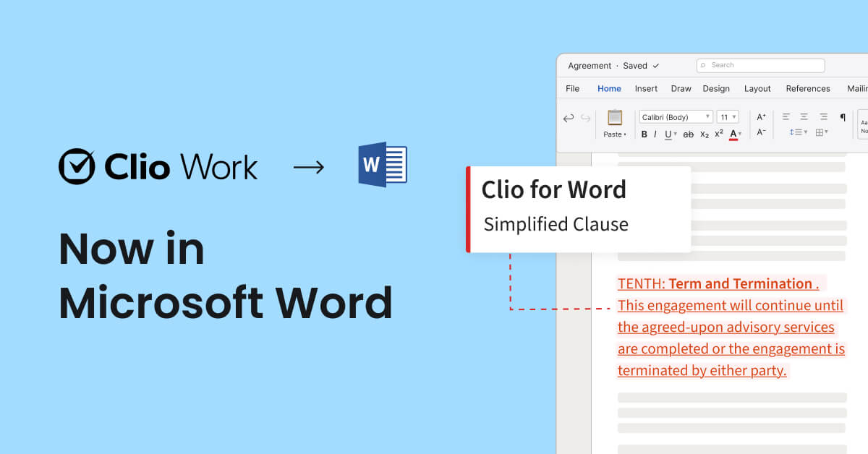Apply the red font color
The image size is (868, 454).
click(x=733, y=134)
